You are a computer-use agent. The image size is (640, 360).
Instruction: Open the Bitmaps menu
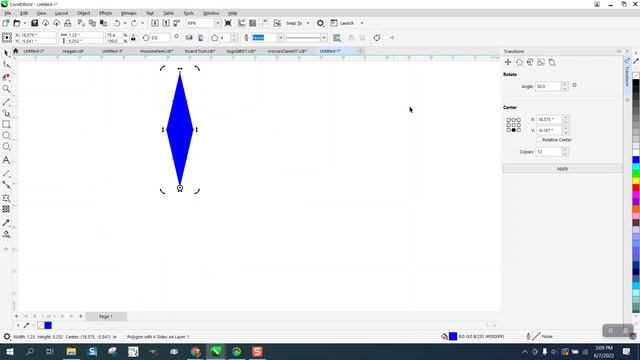pyautogui.click(x=129, y=13)
